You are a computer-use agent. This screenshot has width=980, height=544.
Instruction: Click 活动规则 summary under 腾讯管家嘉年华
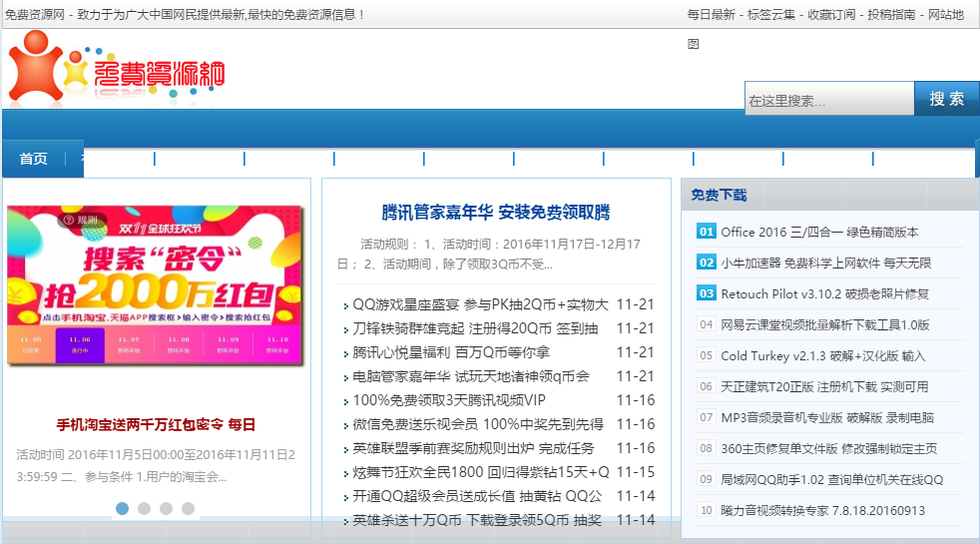pyautogui.click(x=489, y=254)
